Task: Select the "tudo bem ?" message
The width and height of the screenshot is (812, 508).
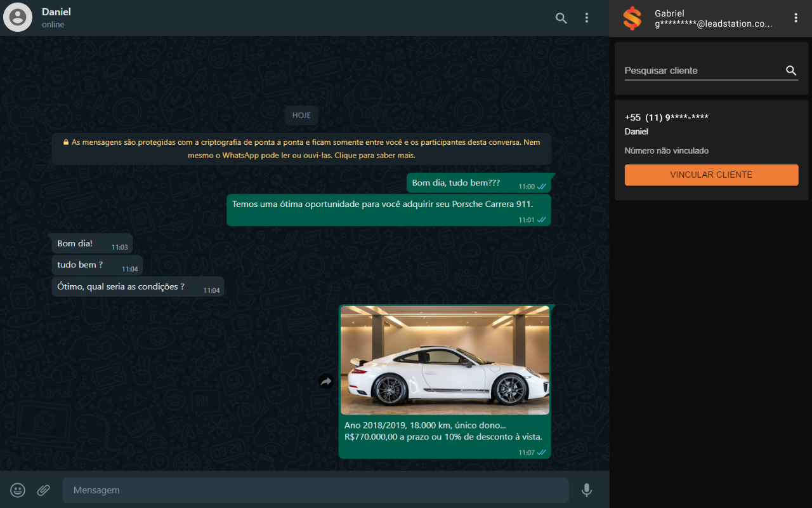Action: click(97, 265)
